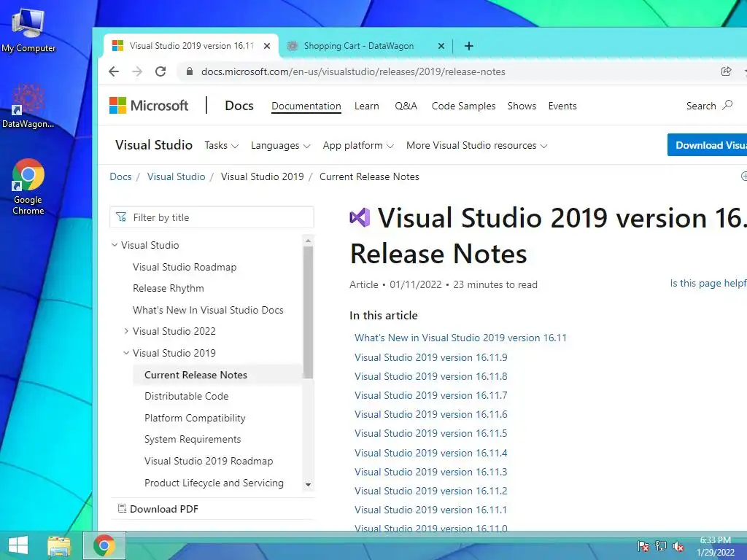Click the Action Center flag tray icon

643,545
